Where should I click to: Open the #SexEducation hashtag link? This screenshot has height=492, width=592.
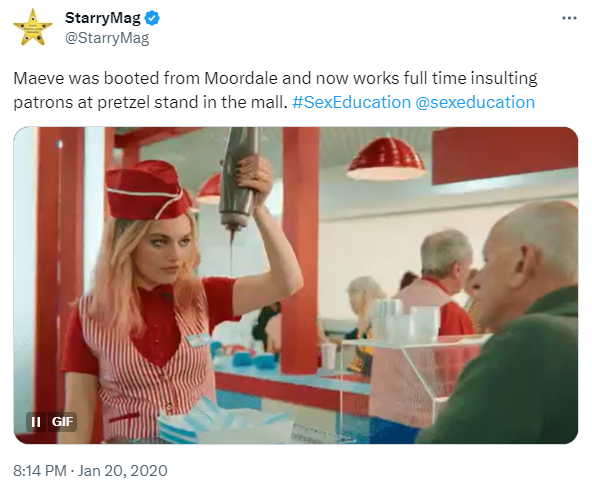click(351, 102)
